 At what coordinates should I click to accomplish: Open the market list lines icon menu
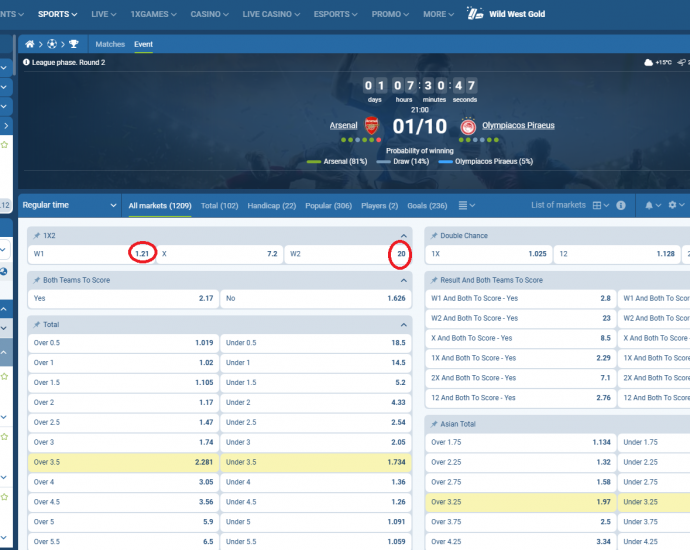pos(466,205)
